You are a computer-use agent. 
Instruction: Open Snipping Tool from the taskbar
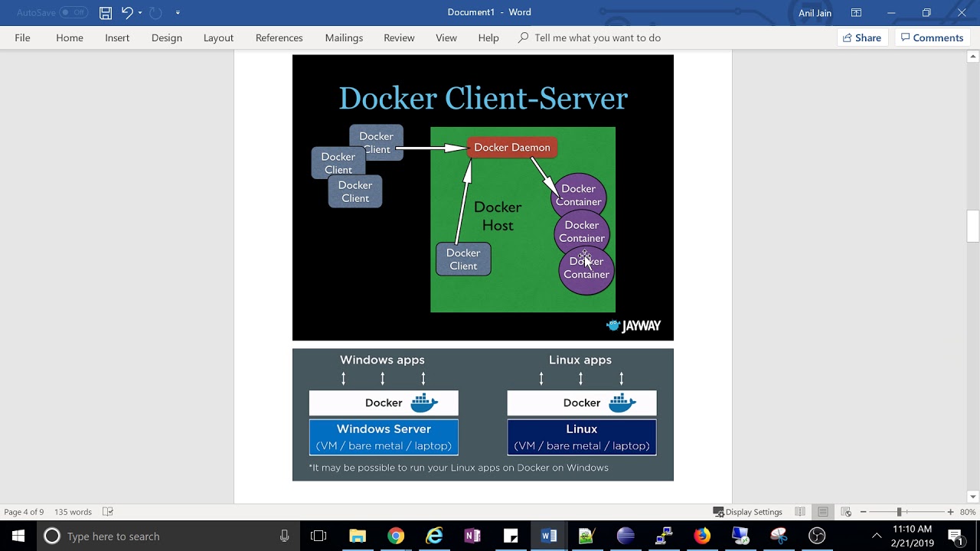point(779,536)
